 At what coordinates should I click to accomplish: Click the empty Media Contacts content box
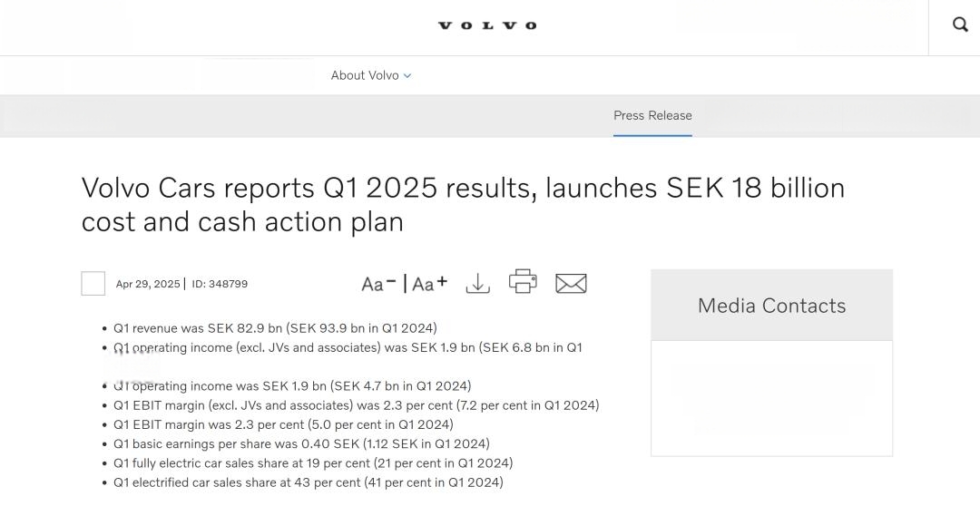772,399
